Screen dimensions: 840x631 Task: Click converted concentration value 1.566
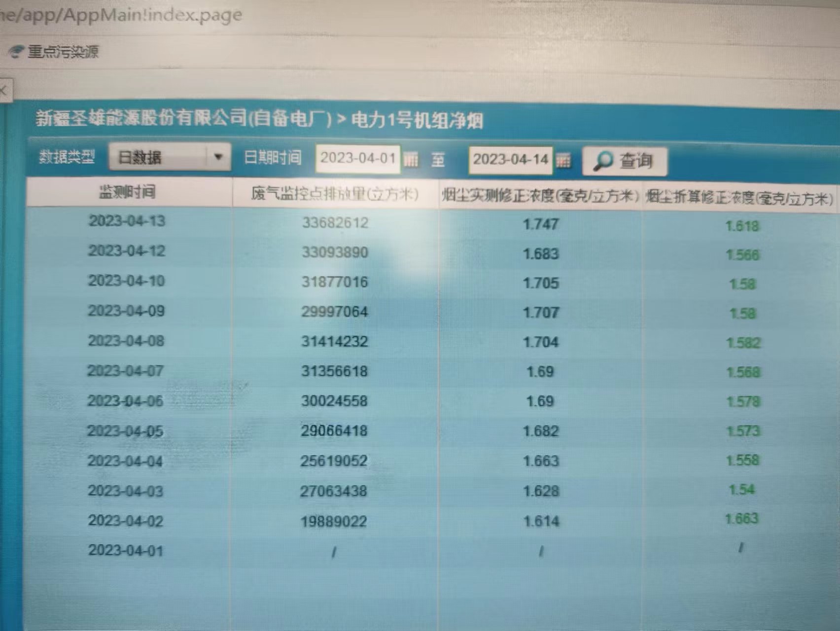coord(743,255)
